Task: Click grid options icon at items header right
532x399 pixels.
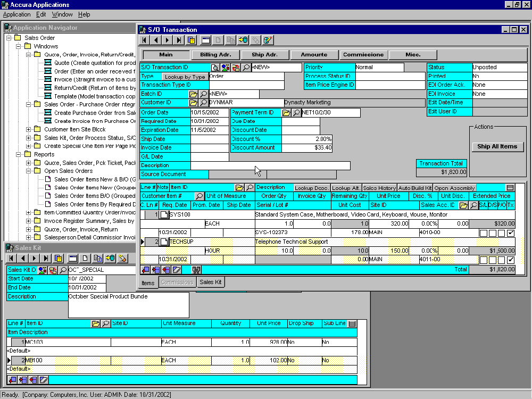Action: click(510, 188)
